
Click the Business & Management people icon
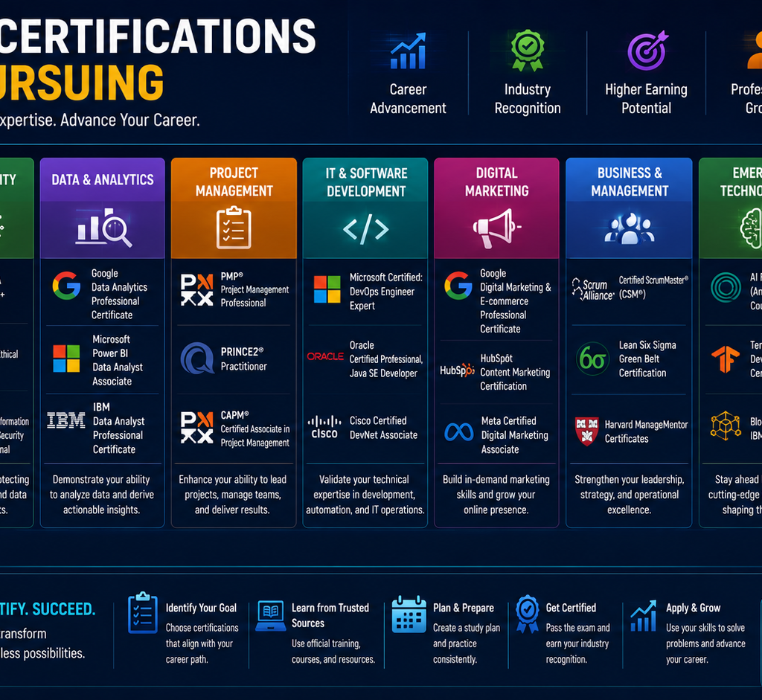[630, 228]
